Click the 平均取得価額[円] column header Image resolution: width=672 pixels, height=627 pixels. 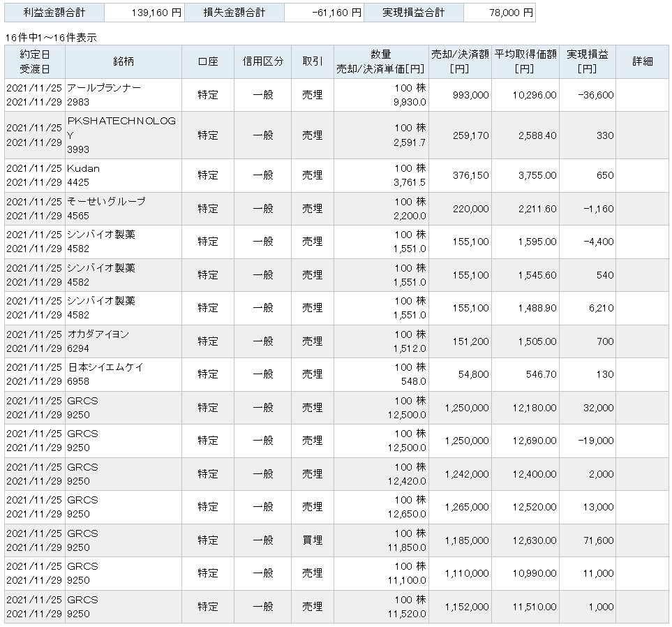coord(525,61)
